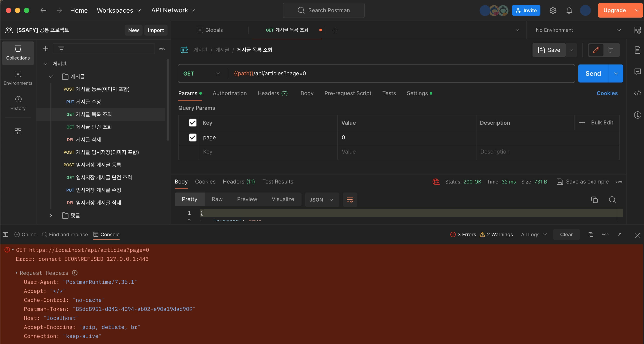Click the add new tab plus icon
Screen dimensions: 644x344
335,30
